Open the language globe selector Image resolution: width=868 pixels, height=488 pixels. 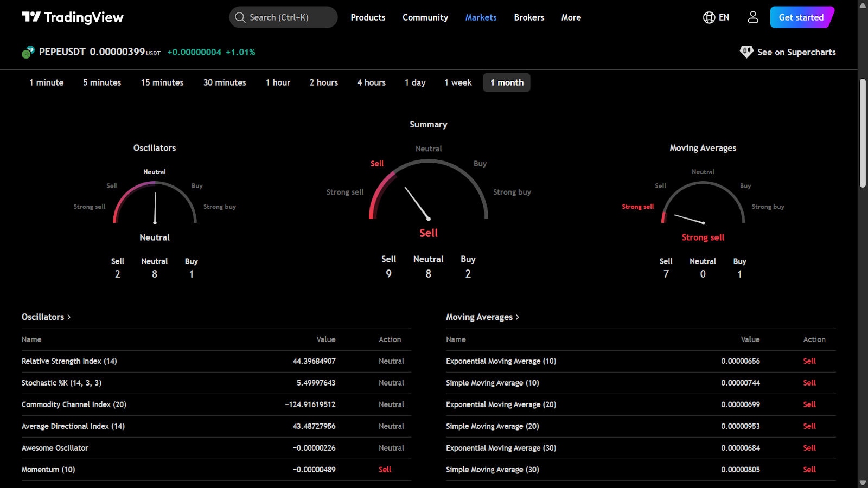coord(709,17)
